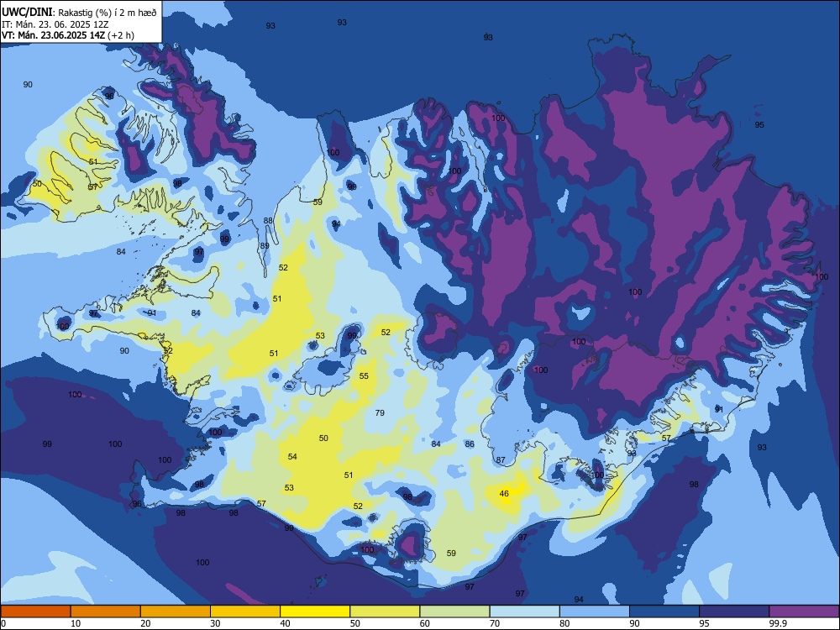Click the humidity value 88 on the map
Screen dimensions: 840x630
[x=268, y=221]
